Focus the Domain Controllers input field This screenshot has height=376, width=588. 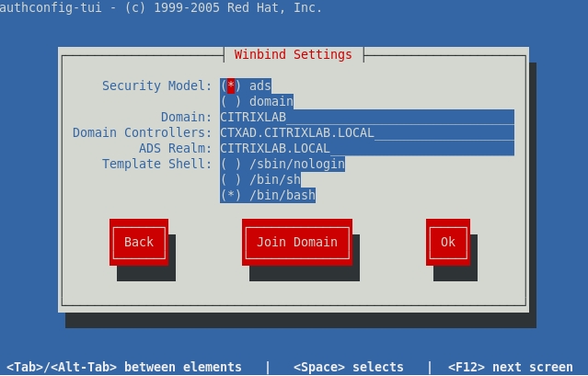pyautogui.click(x=367, y=133)
